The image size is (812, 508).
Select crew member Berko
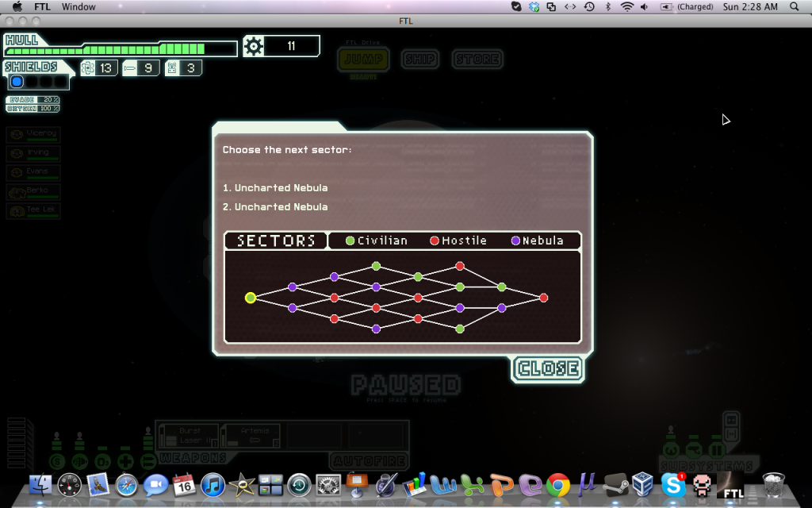(33, 192)
